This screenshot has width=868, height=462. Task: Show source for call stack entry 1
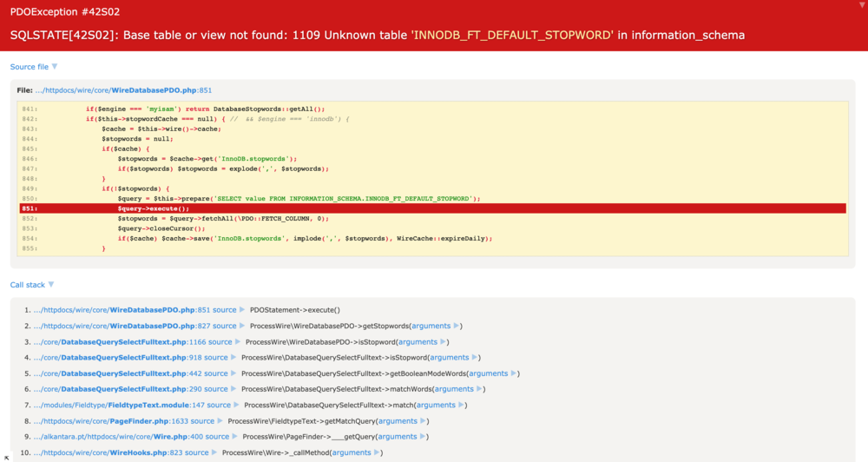[224, 310]
